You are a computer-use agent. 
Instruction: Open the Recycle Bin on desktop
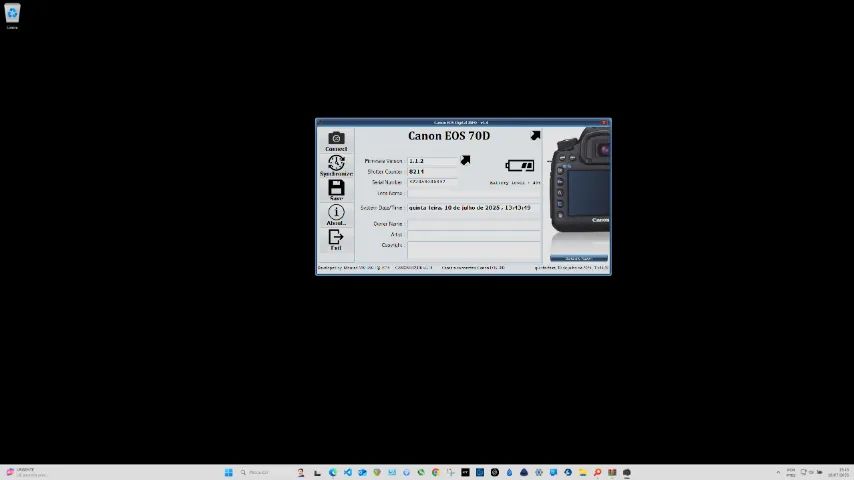(13, 14)
